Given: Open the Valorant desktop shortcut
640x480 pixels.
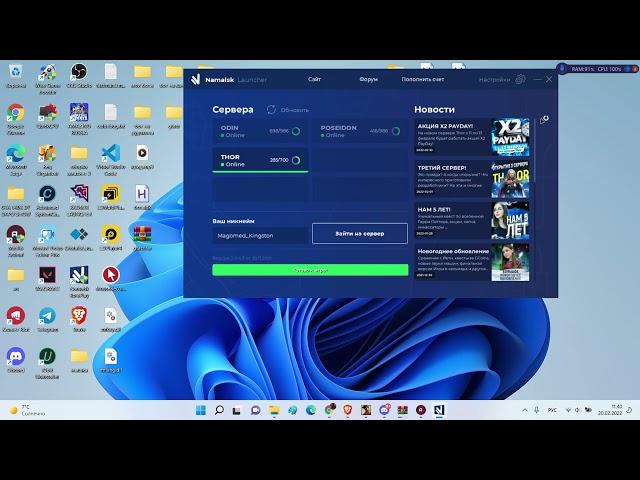Looking at the screenshot, I should pos(47,279).
